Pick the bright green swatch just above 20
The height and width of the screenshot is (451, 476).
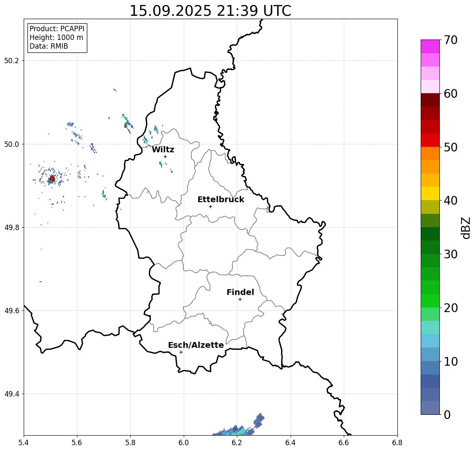pos(430,300)
